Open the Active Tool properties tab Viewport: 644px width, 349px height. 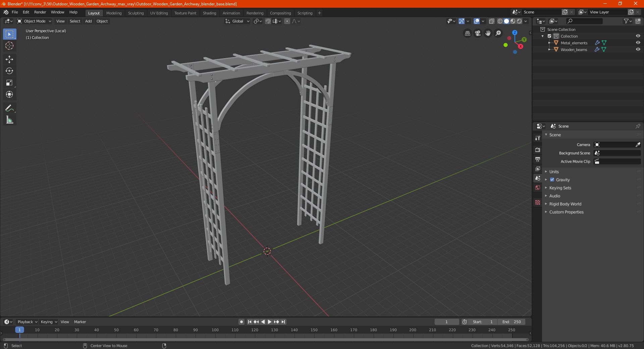538,138
